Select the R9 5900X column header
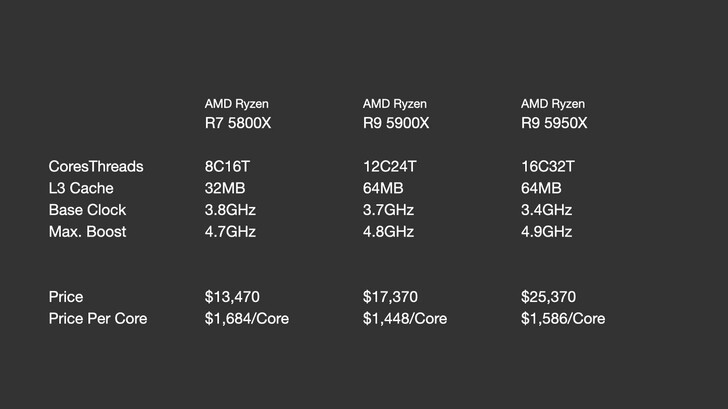 [396, 113]
